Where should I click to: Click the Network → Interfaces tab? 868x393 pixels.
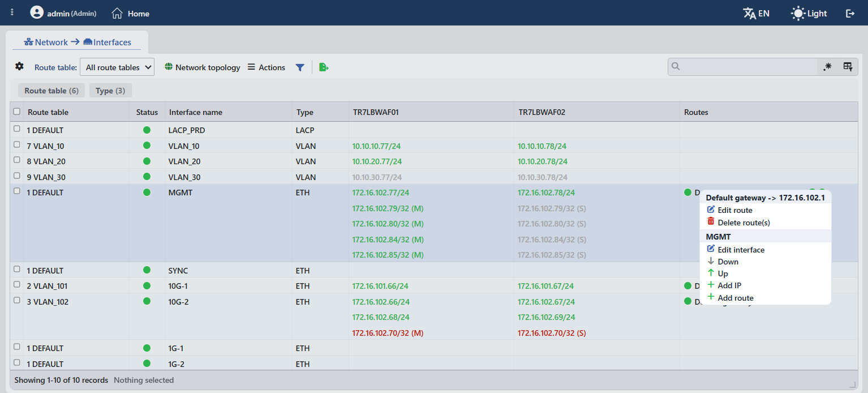point(78,42)
